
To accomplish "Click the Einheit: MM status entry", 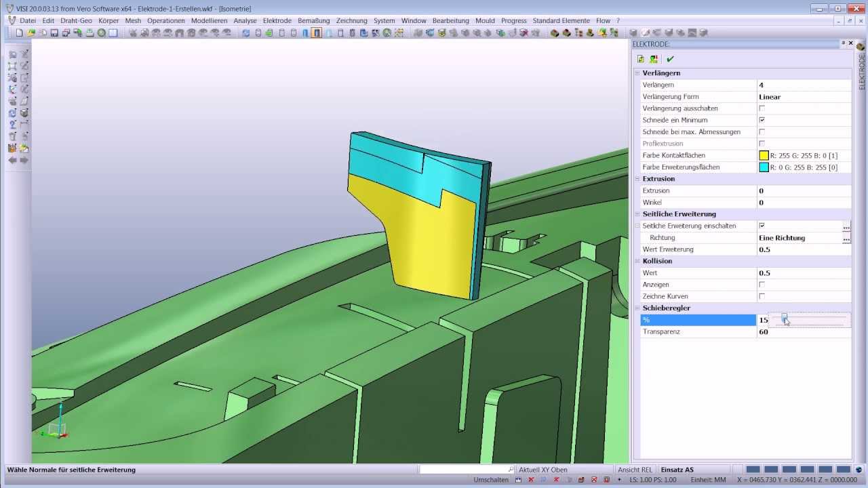I will (x=708, y=480).
